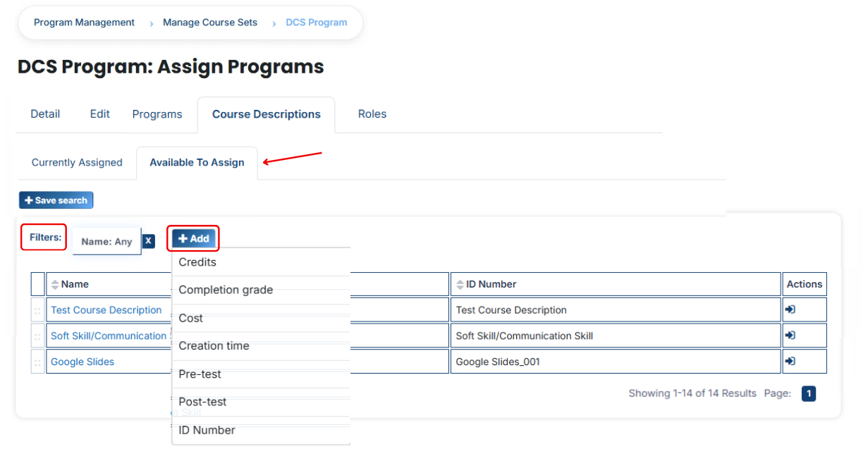
Task: Click drag handle of Google Slides row
Action: point(37,362)
